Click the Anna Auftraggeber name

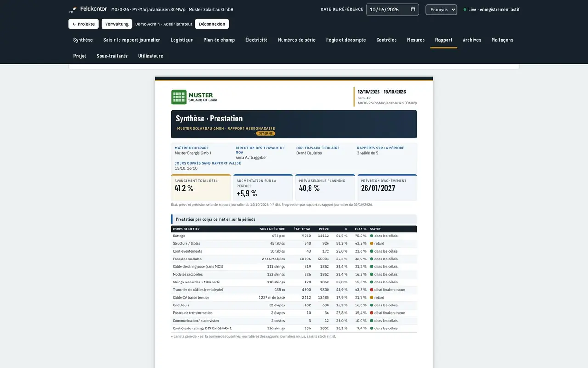(x=251, y=158)
